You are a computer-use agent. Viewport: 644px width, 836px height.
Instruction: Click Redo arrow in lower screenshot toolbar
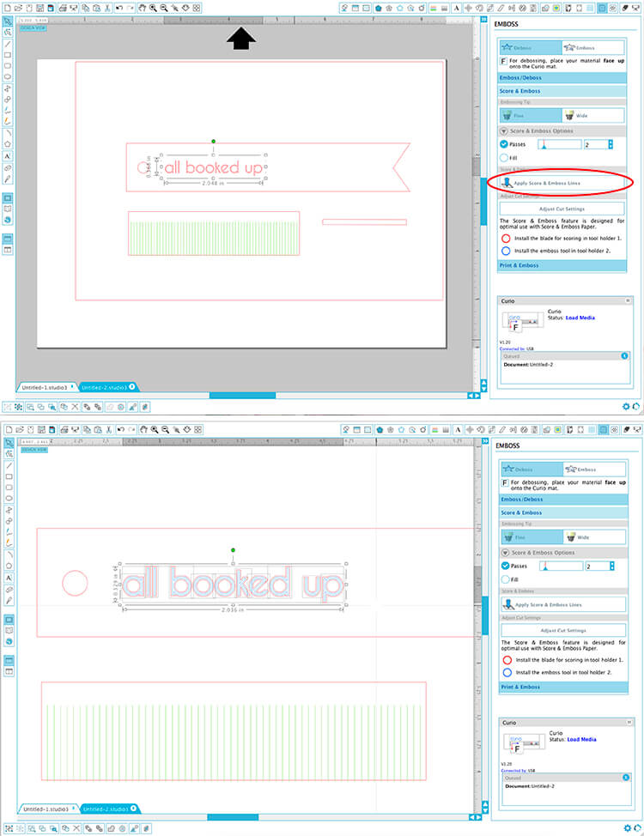(x=131, y=429)
